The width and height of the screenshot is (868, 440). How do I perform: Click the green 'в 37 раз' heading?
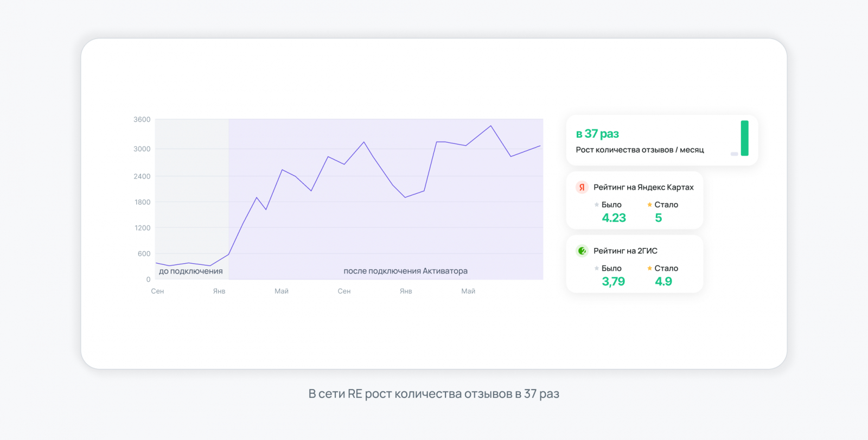pyautogui.click(x=597, y=133)
